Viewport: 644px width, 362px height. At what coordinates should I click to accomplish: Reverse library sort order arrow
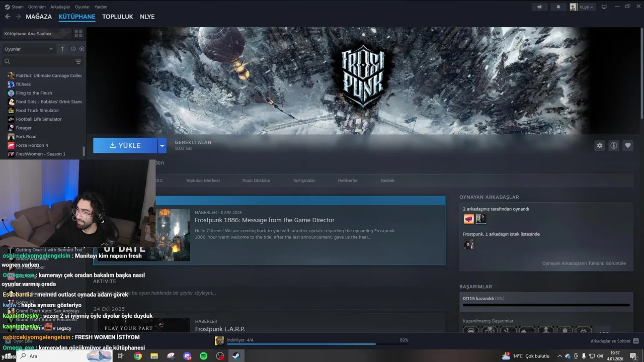[x=62, y=49]
